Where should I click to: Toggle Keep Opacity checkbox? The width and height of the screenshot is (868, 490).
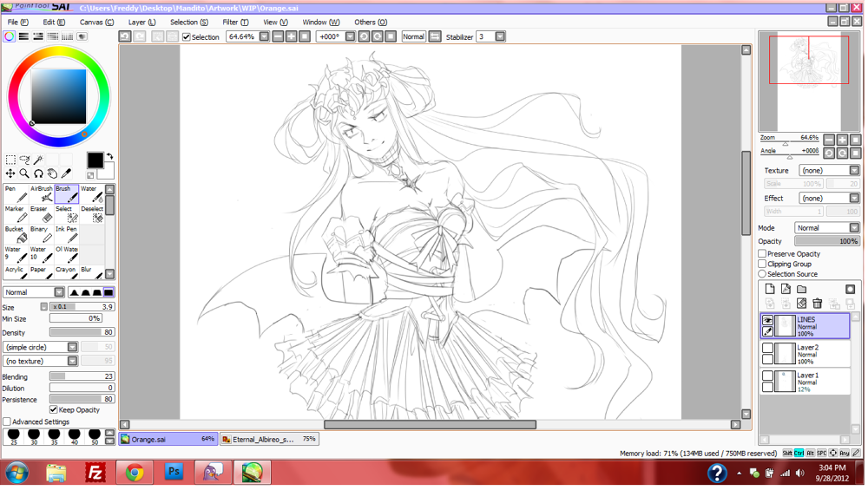pos(54,411)
